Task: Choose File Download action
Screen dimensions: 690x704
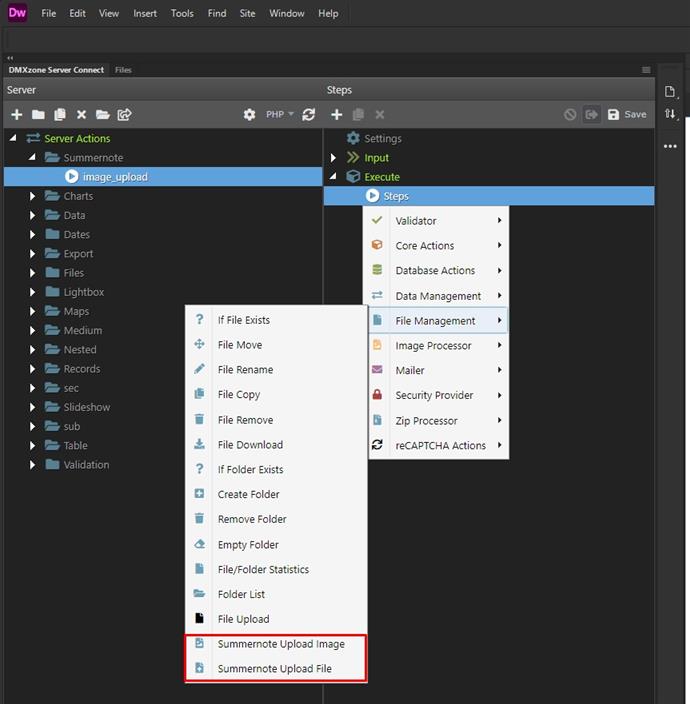Action: point(276,445)
